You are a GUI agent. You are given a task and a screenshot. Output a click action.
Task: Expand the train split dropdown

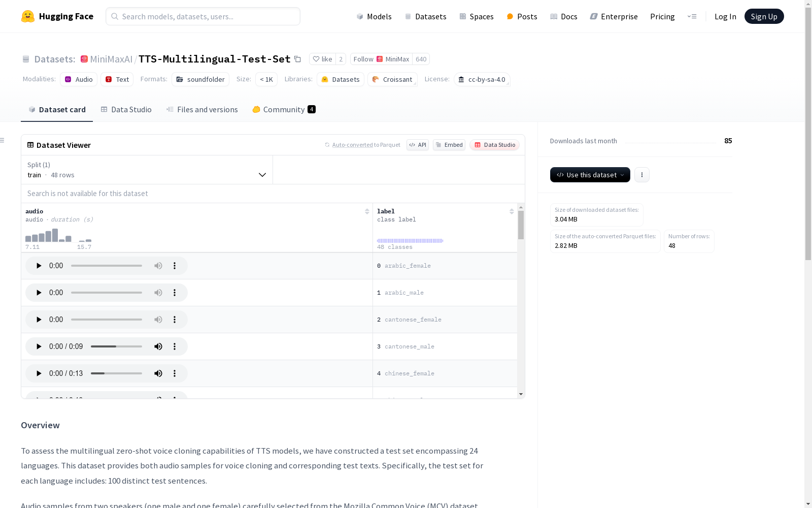coord(147,170)
